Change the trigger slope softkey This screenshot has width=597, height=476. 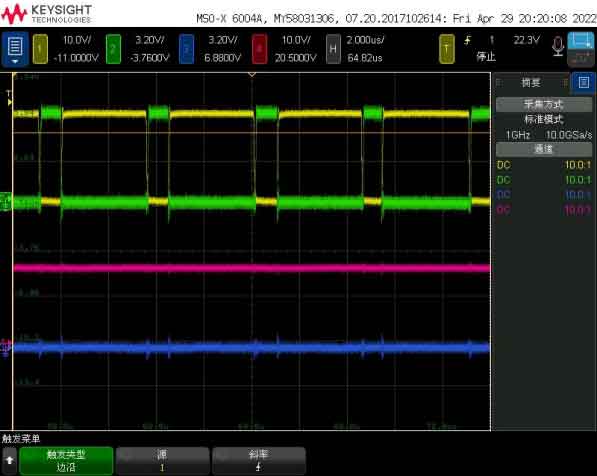pyautogui.click(x=259, y=460)
